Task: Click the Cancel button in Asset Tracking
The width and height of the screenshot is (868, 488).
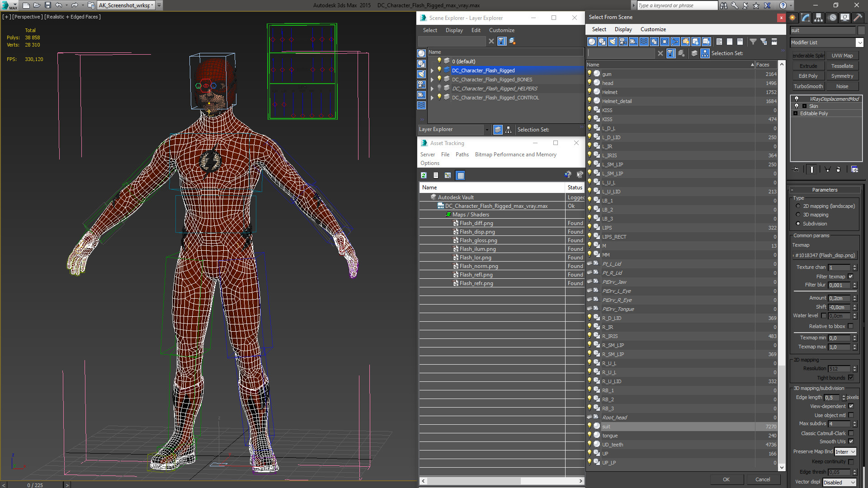Action: pyautogui.click(x=763, y=479)
